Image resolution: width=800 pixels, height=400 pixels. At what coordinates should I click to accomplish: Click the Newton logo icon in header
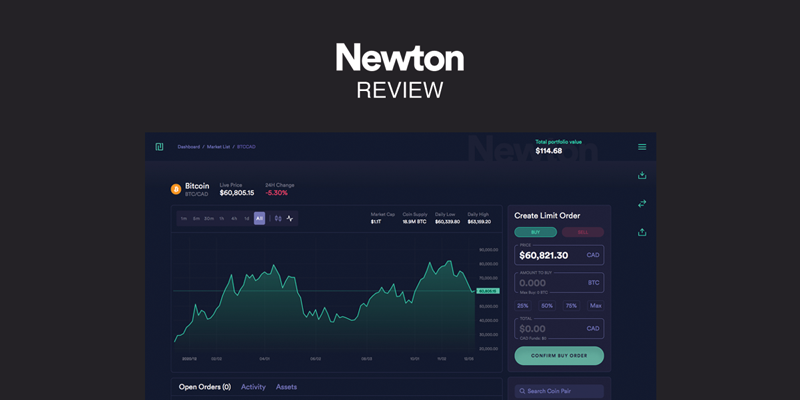tap(159, 147)
